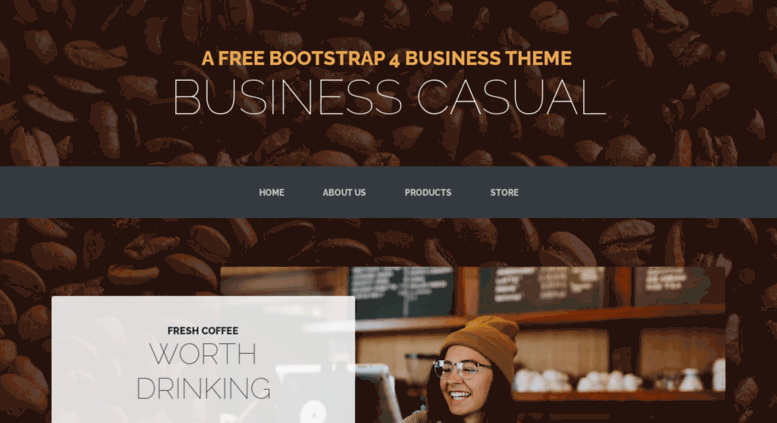Image resolution: width=777 pixels, height=423 pixels.
Task: Click the Free Bootstrap 4 Business Theme subtitle
Action: pyautogui.click(x=387, y=58)
